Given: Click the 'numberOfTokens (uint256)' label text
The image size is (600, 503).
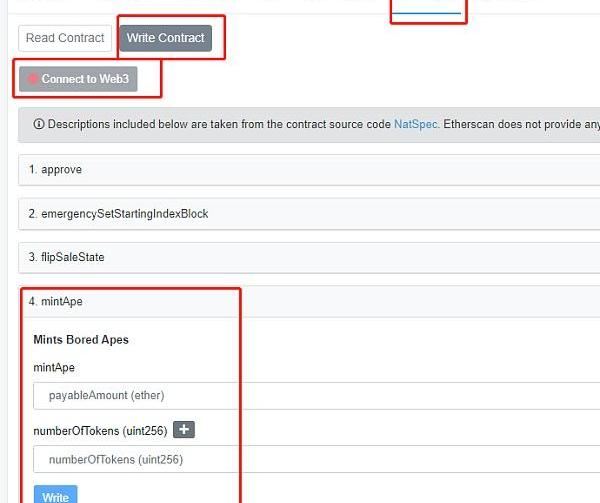Looking at the screenshot, I should (100, 431).
